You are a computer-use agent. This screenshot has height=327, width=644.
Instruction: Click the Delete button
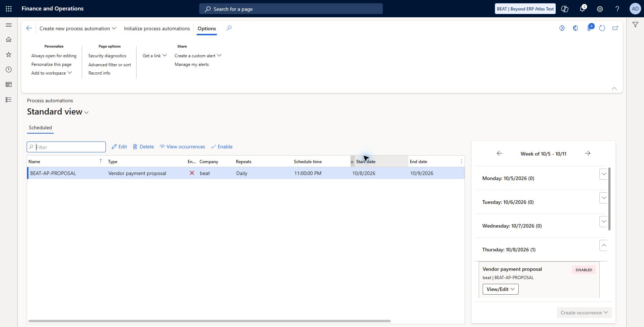coord(143,147)
